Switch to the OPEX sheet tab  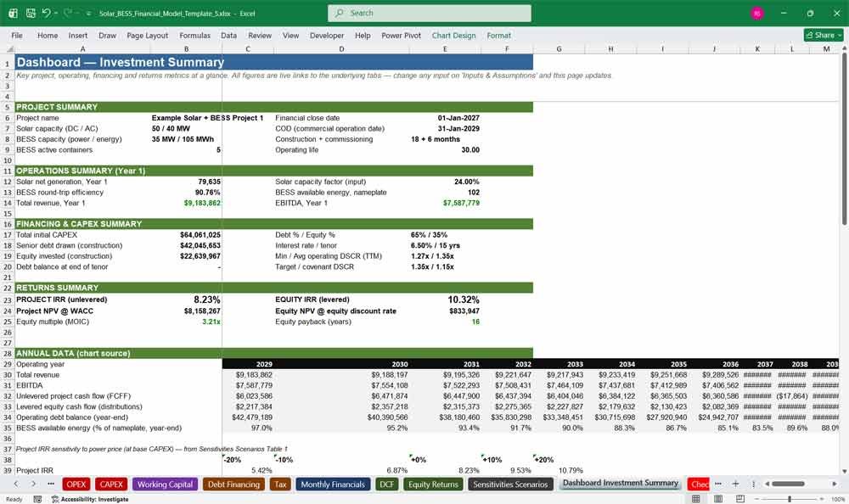click(x=76, y=484)
